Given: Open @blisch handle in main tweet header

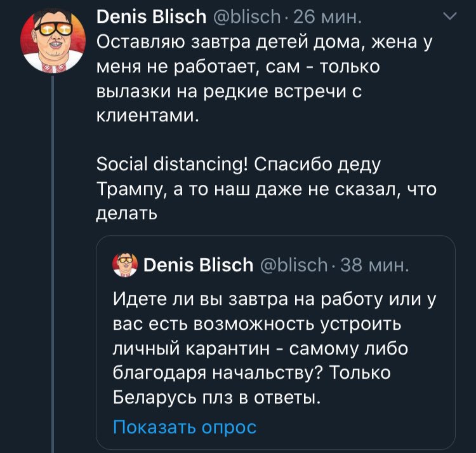Looking at the screenshot, I should coord(244,17).
